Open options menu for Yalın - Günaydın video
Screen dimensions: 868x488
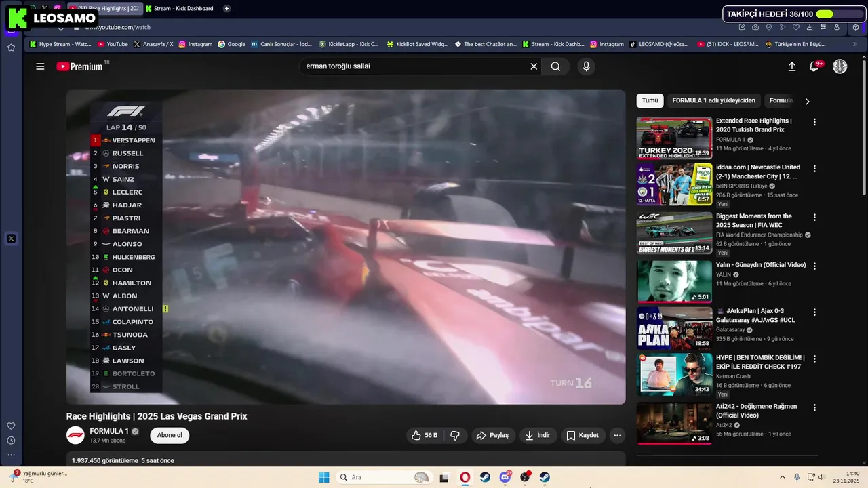point(814,266)
